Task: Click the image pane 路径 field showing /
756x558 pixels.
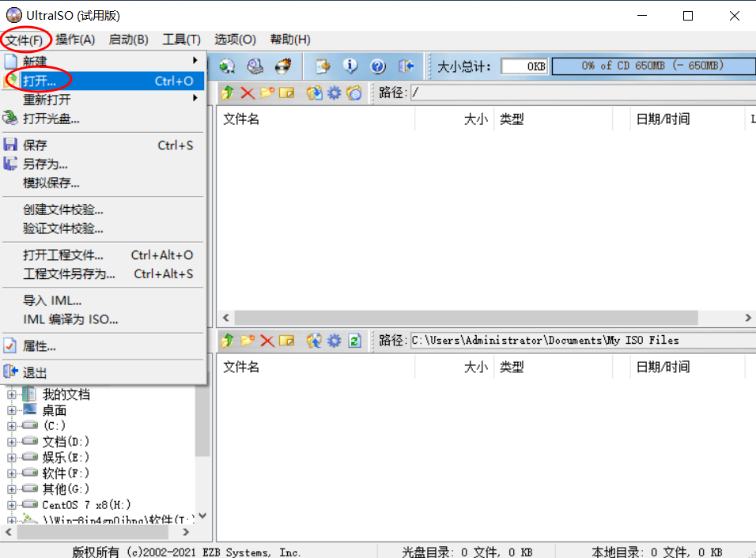Action: click(584, 92)
